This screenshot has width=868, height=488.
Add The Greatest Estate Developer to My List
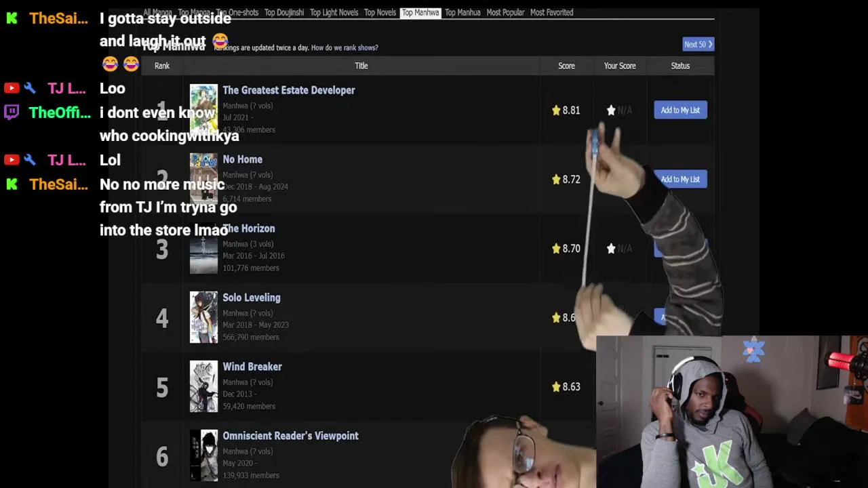(x=680, y=110)
